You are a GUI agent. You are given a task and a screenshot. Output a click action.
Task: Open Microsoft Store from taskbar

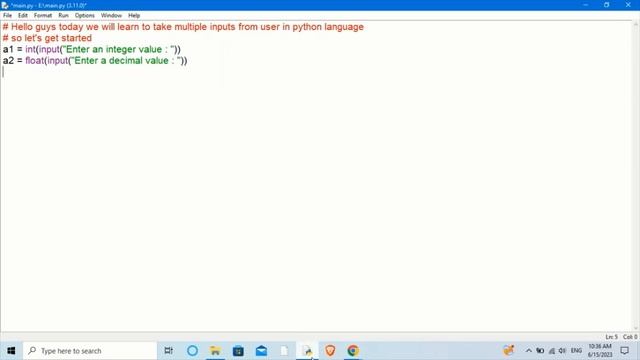(238, 351)
